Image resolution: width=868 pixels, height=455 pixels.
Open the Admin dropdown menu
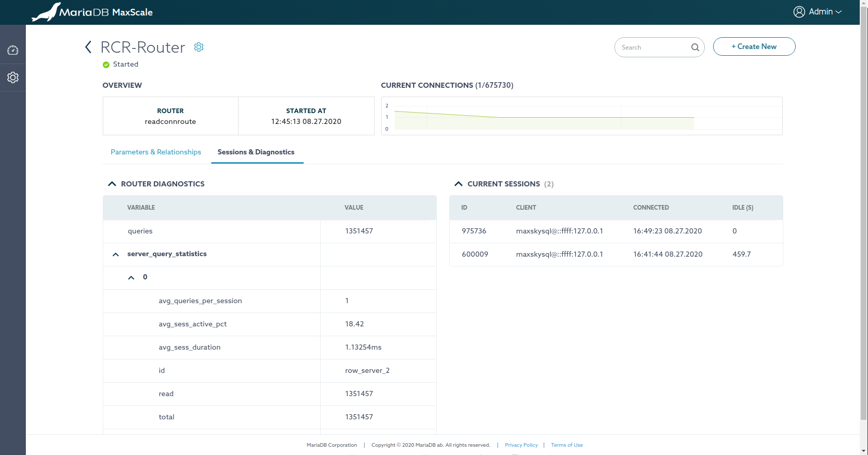[825, 12]
